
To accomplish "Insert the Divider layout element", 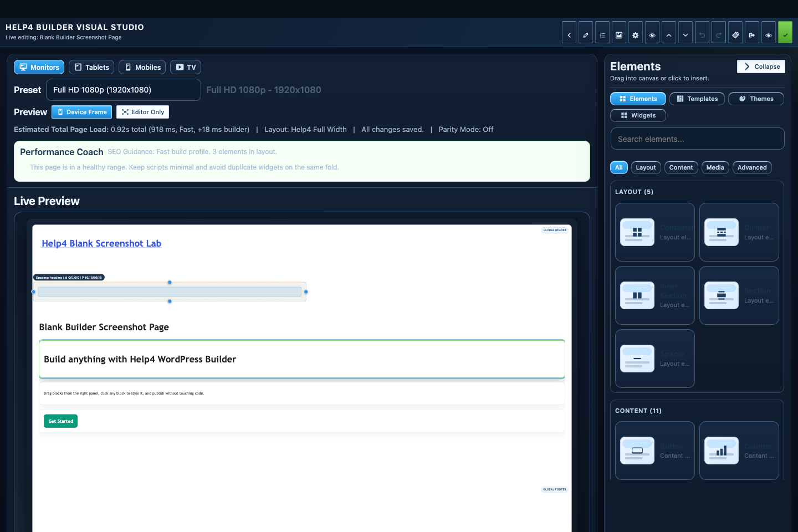I will 739,232.
